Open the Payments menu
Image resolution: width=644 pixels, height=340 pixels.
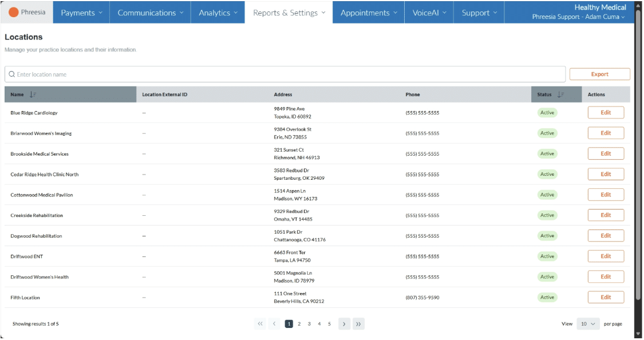point(81,13)
